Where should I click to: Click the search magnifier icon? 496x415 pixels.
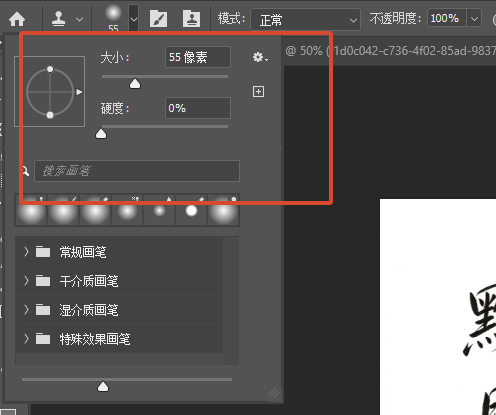pos(25,171)
